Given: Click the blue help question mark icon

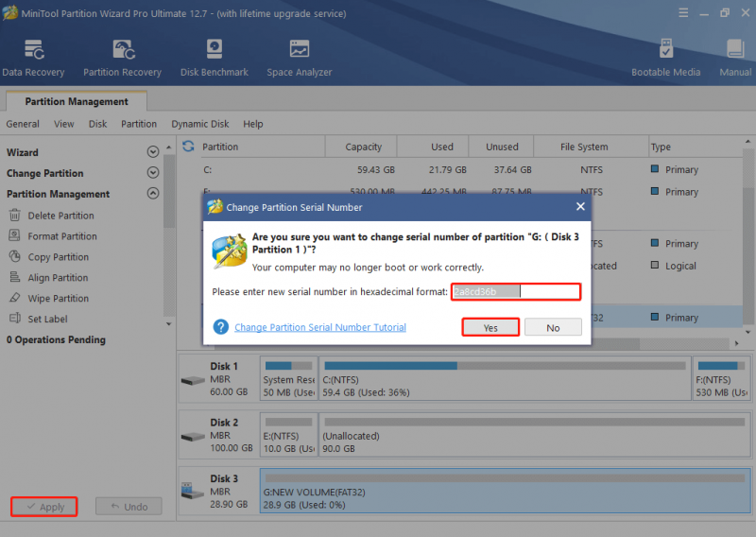Looking at the screenshot, I should (x=221, y=327).
